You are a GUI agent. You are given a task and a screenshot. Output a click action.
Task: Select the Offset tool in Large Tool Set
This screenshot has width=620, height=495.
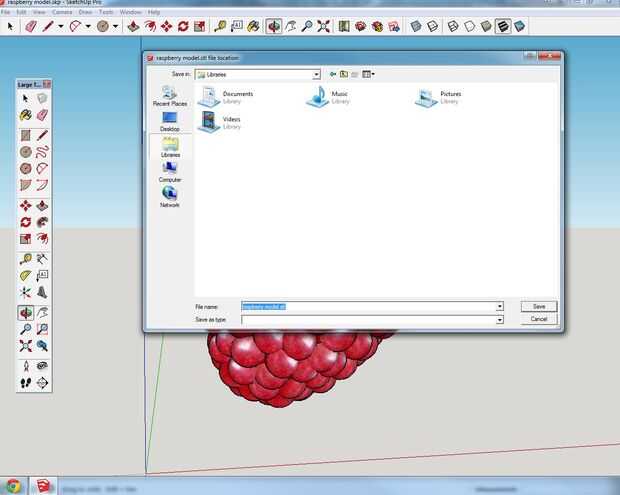pyautogui.click(x=42, y=239)
